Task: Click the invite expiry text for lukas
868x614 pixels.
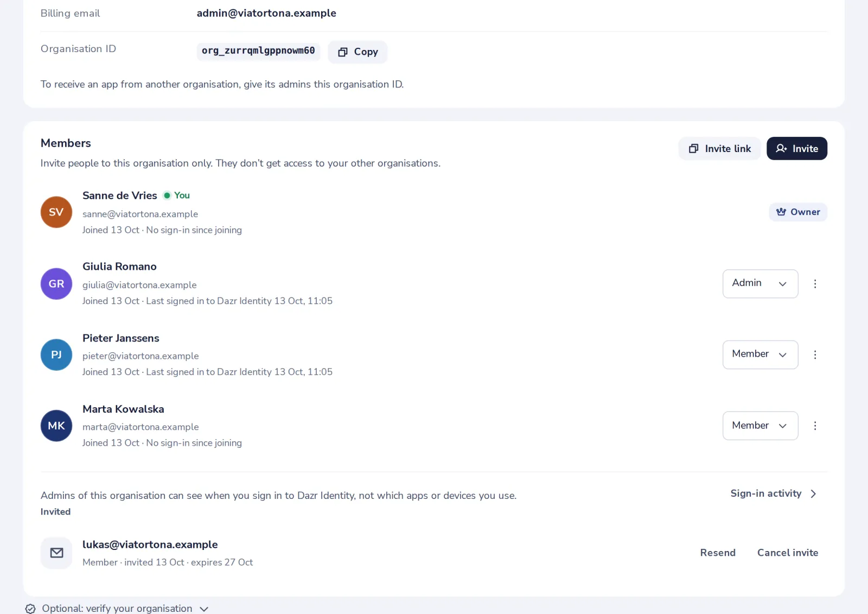Action: click(222, 562)
